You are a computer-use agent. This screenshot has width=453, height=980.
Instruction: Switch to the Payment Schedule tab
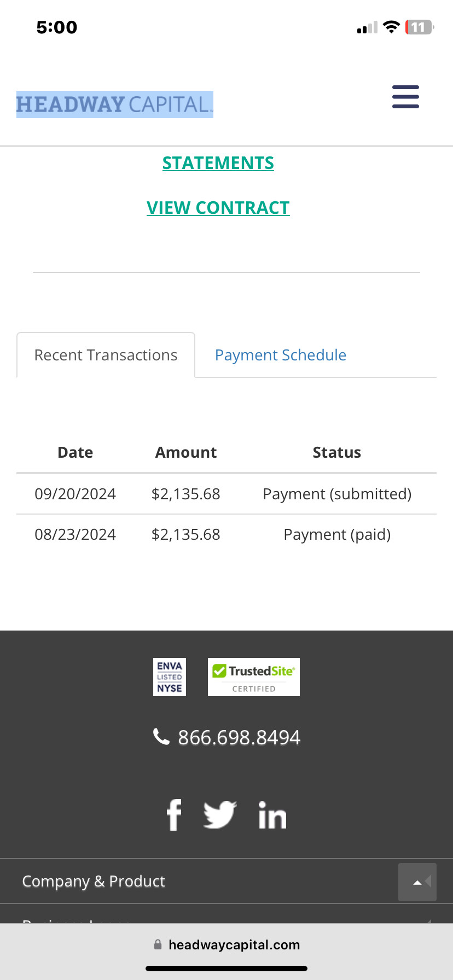(280, 355)
